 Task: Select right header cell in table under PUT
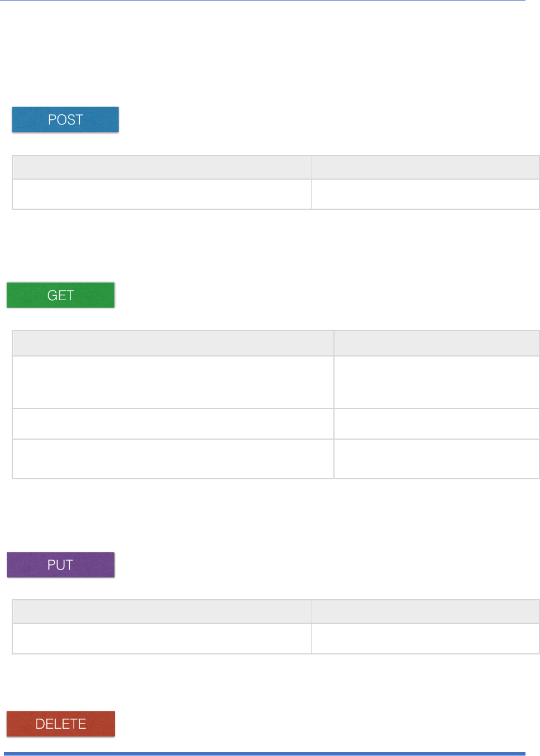pyautogui.click(x=425, y=611)
